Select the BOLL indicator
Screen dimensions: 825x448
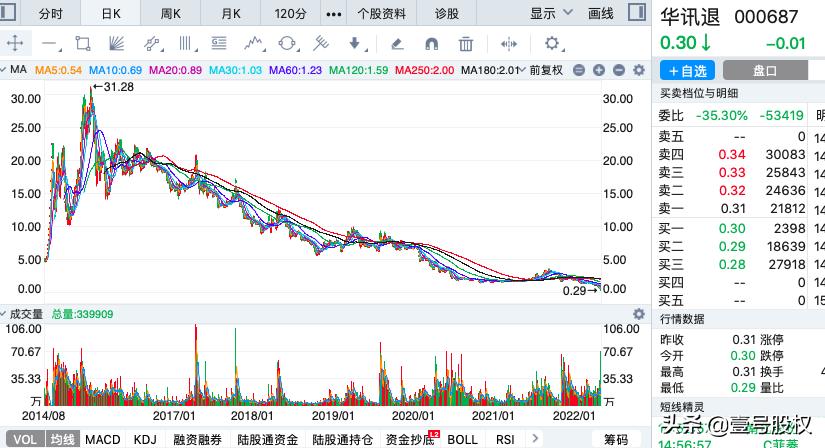click(x=462, y=439)
